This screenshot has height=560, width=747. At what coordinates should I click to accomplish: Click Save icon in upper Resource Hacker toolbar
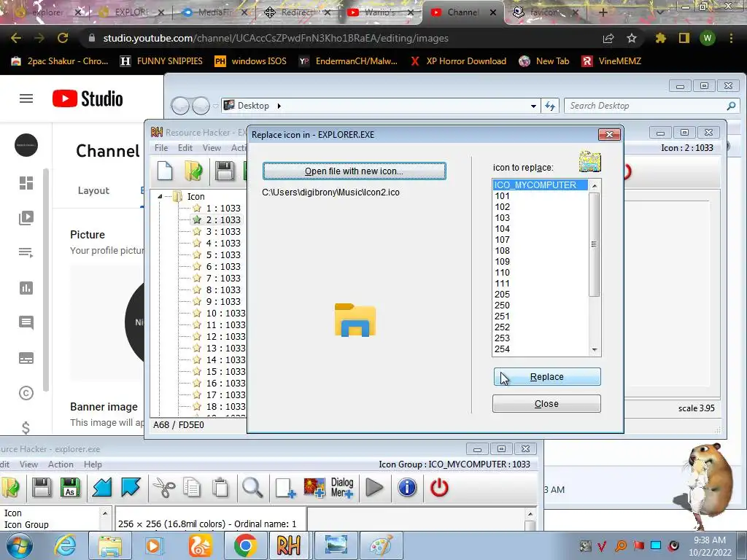coord(225,171)
